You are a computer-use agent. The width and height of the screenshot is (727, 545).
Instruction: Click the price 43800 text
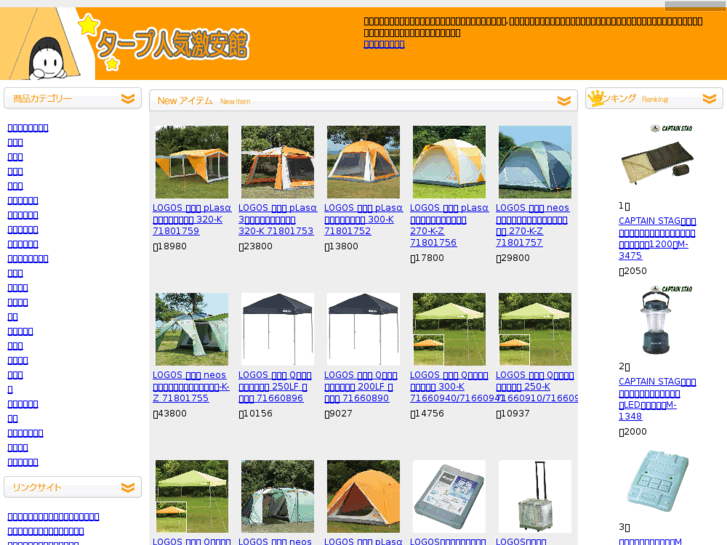pyautogui.click(x=170, y=413)
